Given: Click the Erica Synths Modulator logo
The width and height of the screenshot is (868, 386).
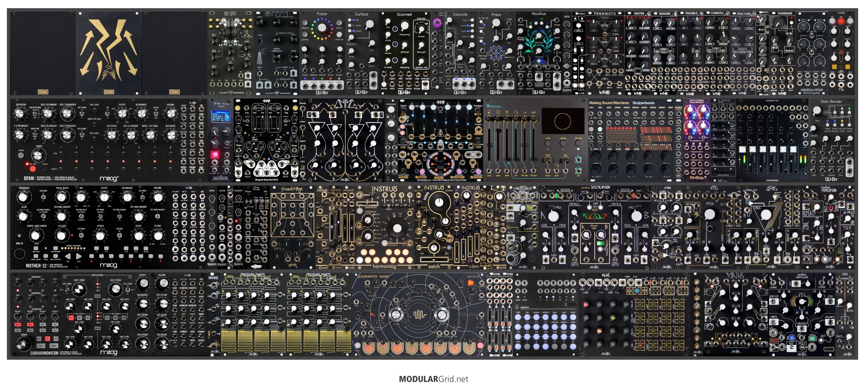Looking at the screenshot, I should 812,91.
